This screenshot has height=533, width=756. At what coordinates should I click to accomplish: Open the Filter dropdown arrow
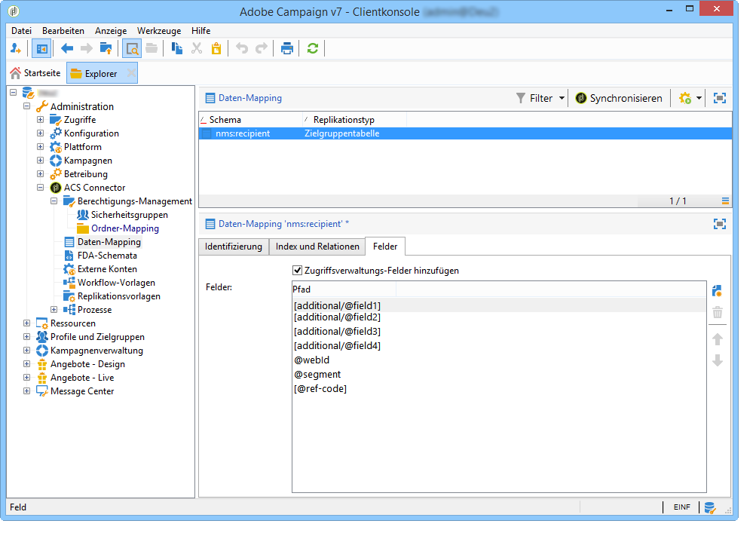(562, 98)
